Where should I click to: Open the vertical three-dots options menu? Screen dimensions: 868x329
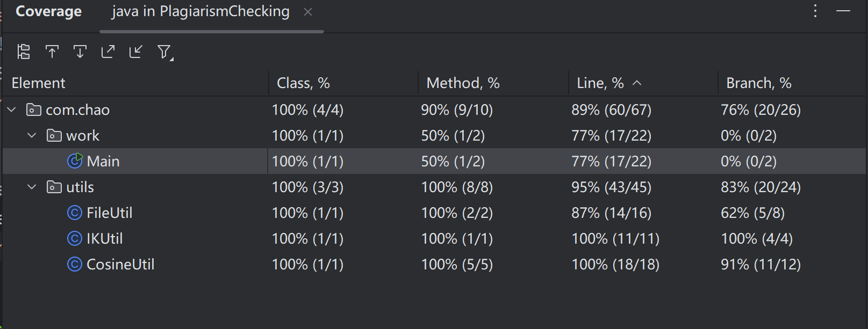(815, 11)
